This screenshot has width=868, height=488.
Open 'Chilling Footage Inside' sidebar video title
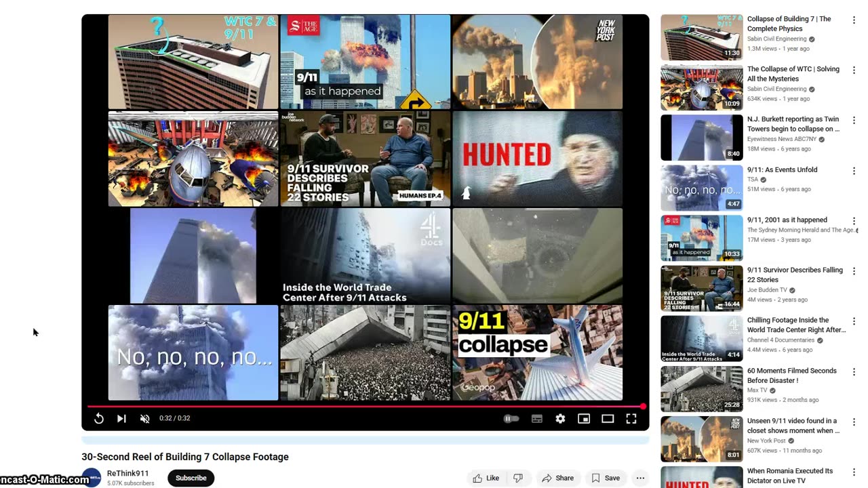click(797, 325)
